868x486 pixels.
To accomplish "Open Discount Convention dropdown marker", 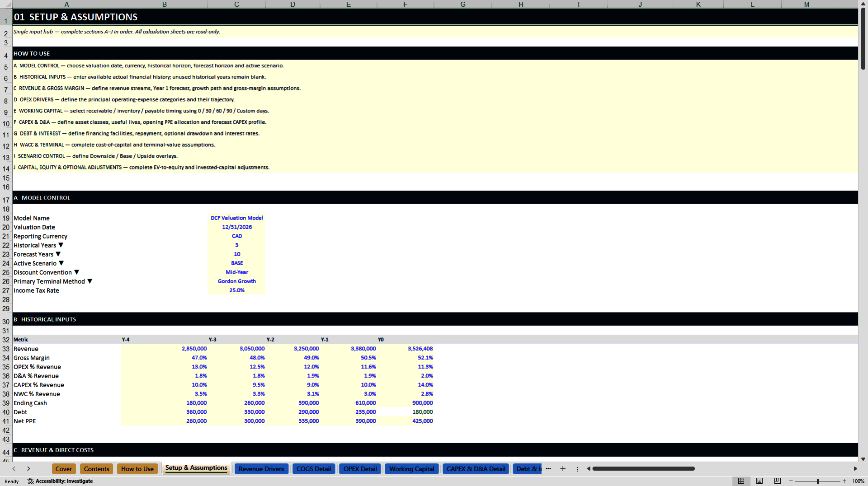I will pos(77,272).
